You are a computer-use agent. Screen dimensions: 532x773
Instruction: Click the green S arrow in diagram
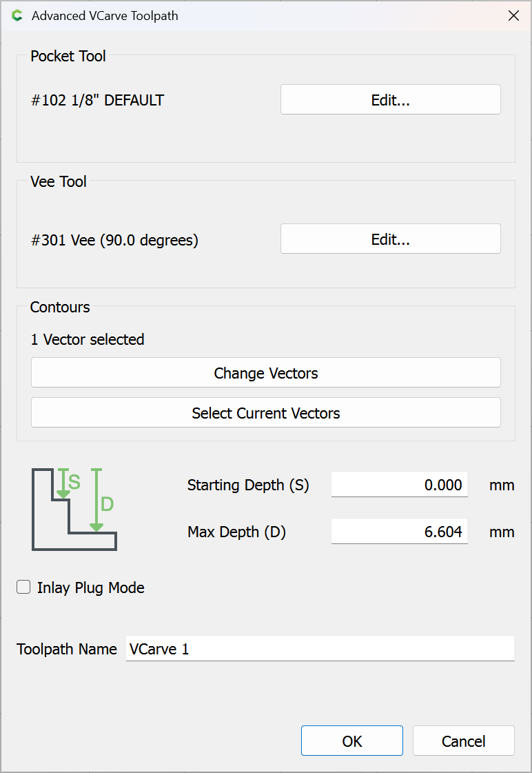[63, 483]
